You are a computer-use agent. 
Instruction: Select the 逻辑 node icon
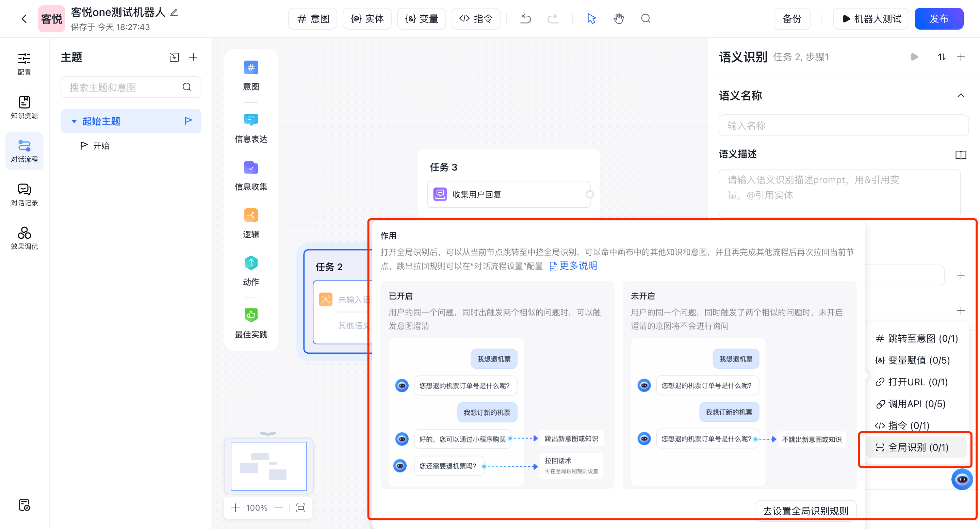coord(251,215)
